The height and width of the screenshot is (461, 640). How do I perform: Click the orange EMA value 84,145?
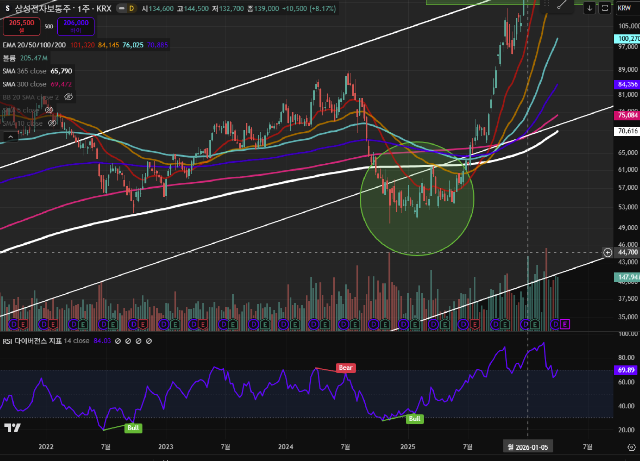[108, 45]
